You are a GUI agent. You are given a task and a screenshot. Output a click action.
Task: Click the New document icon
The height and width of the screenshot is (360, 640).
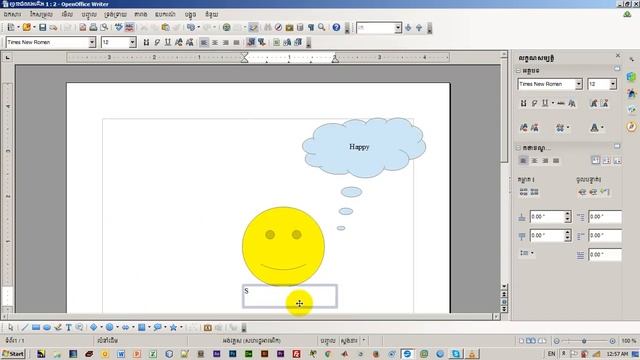click(11, 27)
